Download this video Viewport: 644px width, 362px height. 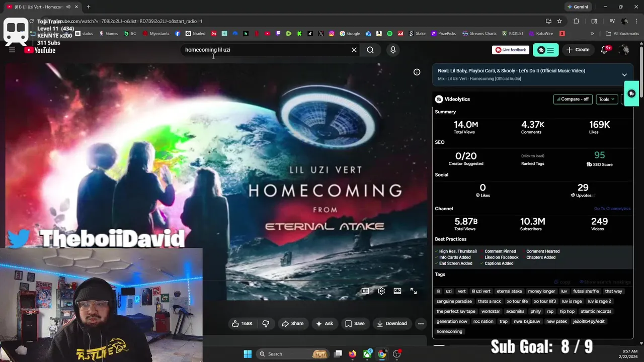pos(391,323)
